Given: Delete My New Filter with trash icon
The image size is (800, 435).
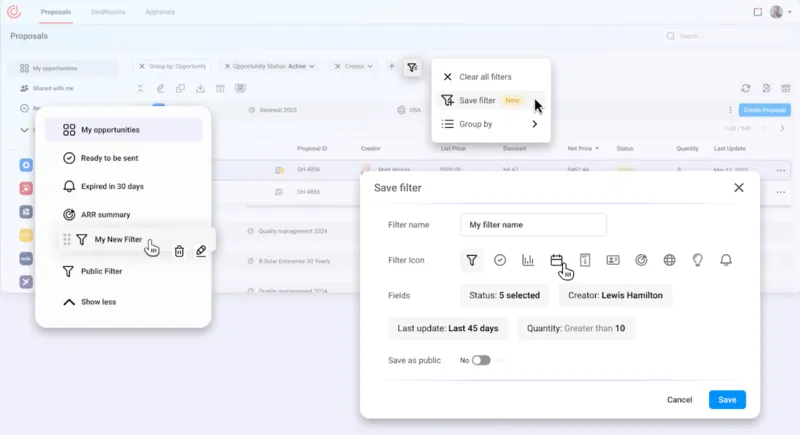Looking at the screenshot, I should (x=179, y=251).
